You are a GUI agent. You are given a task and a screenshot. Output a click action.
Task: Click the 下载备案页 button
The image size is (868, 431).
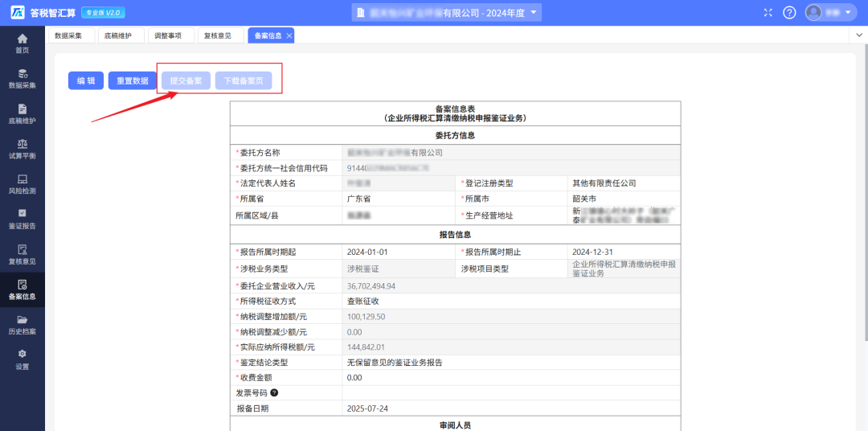(244, 80)
